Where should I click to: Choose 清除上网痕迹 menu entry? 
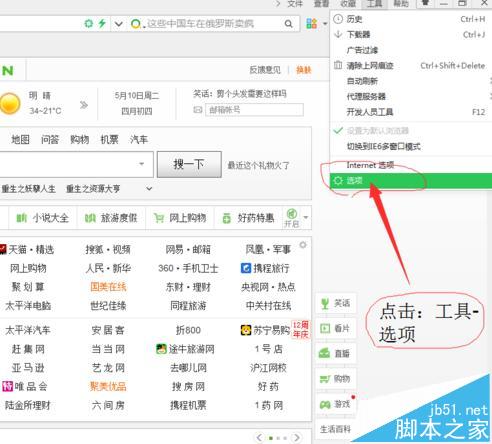point(411,66)
